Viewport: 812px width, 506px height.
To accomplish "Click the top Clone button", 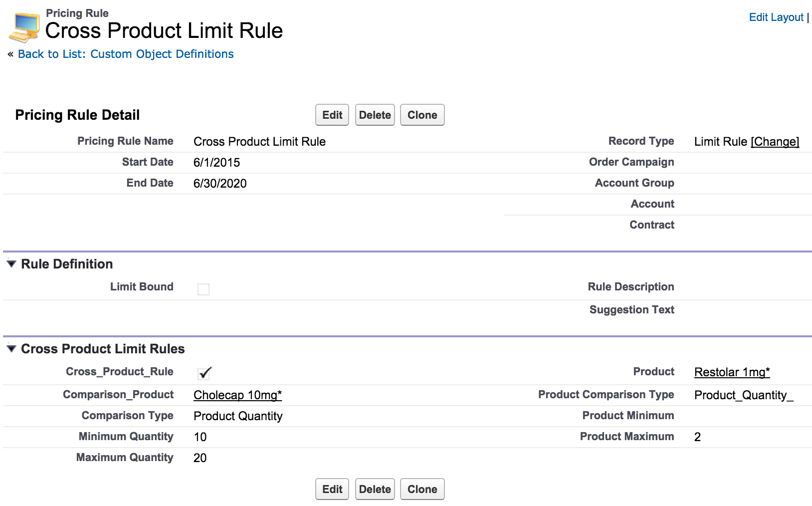I will pos(422,115).
